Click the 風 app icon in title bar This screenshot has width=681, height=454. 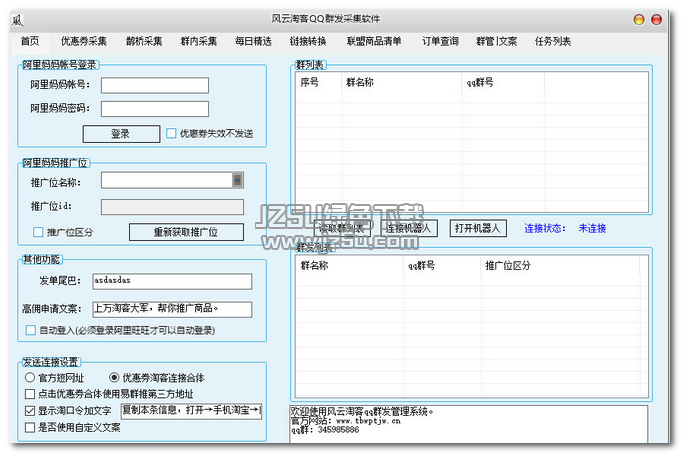pyautogui.click(x=17, y=20)
